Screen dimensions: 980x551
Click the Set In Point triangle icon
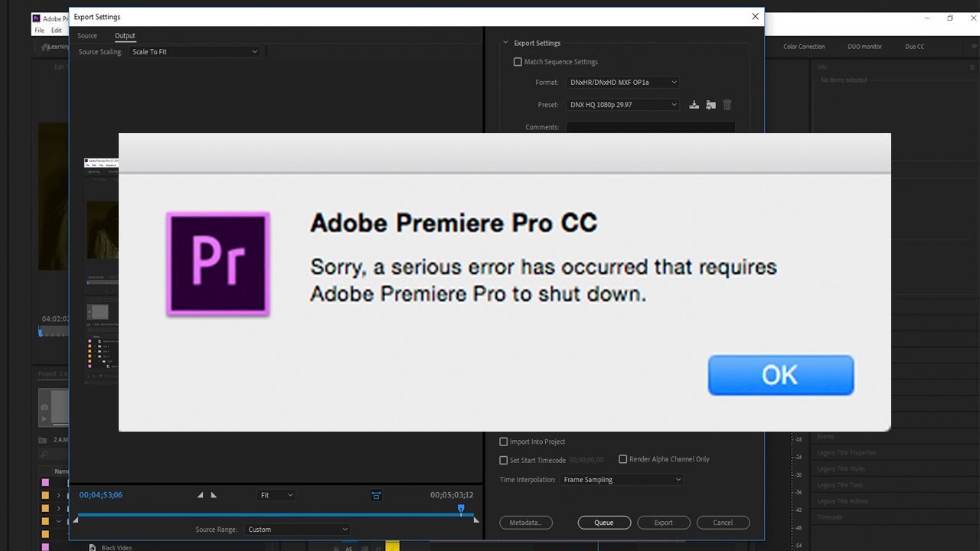pyautogui.click(x=201, y=495)
